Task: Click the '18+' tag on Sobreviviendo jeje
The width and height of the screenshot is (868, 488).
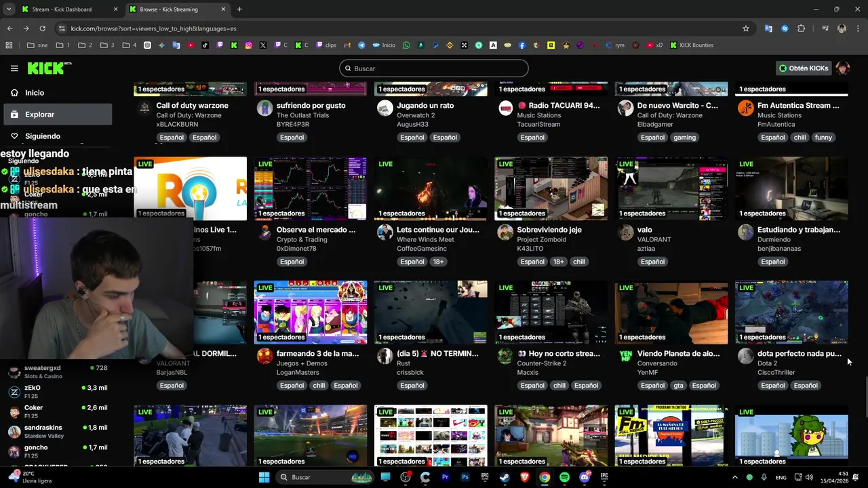Action: click(558, 262)
